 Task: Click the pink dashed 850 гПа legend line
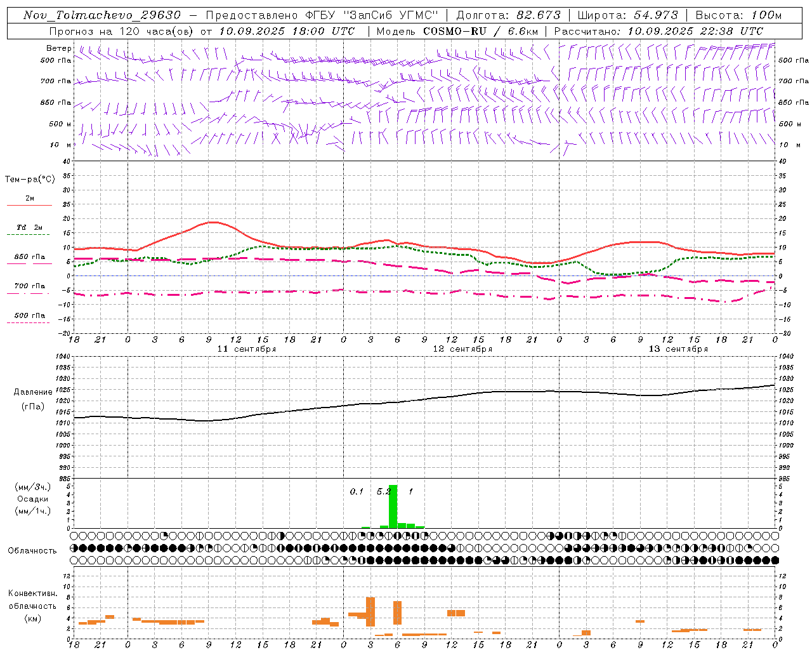(x=29, y=264)
